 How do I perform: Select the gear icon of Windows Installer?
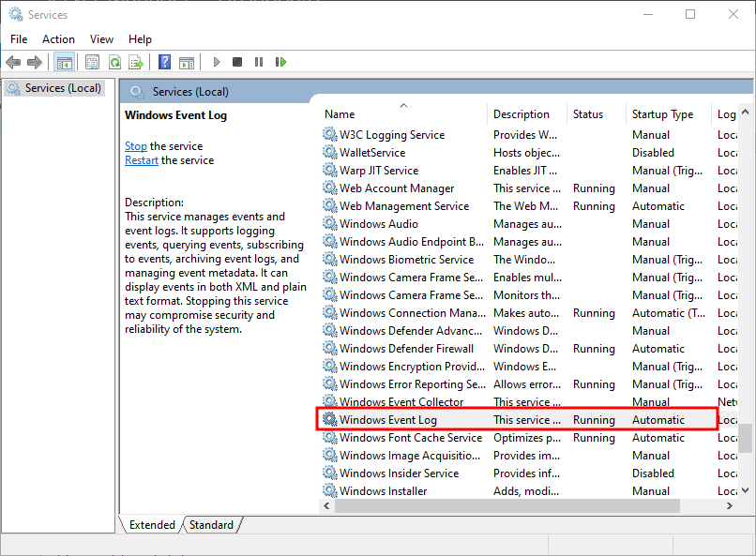coord(330,491)
